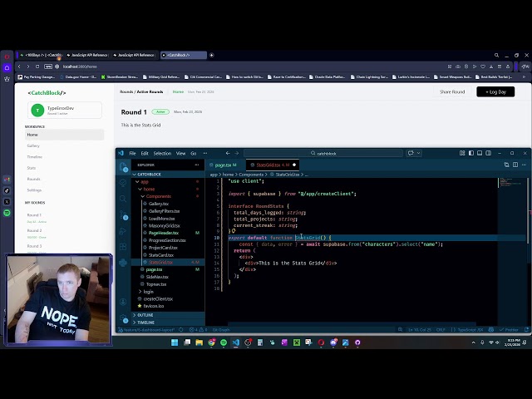
Task: Open the Copilot chat dropdown arrow
Action: [419, 153]
